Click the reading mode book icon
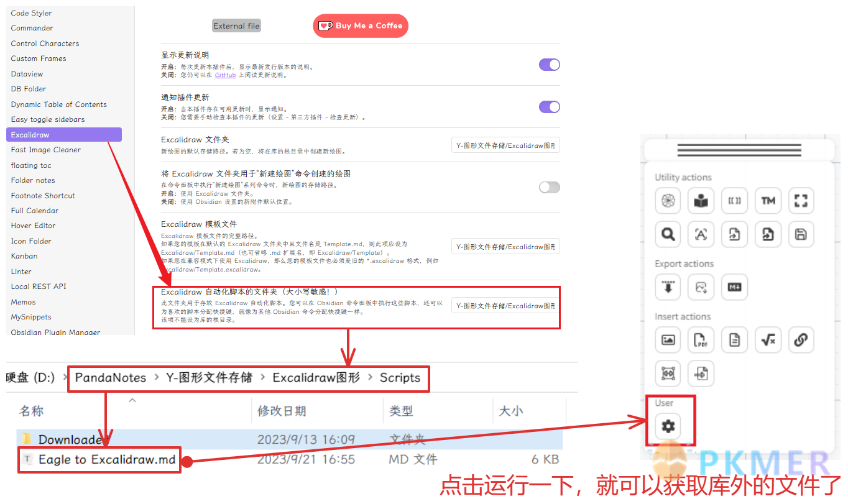This screenshot has height=504, width=848. pos(701,201)
